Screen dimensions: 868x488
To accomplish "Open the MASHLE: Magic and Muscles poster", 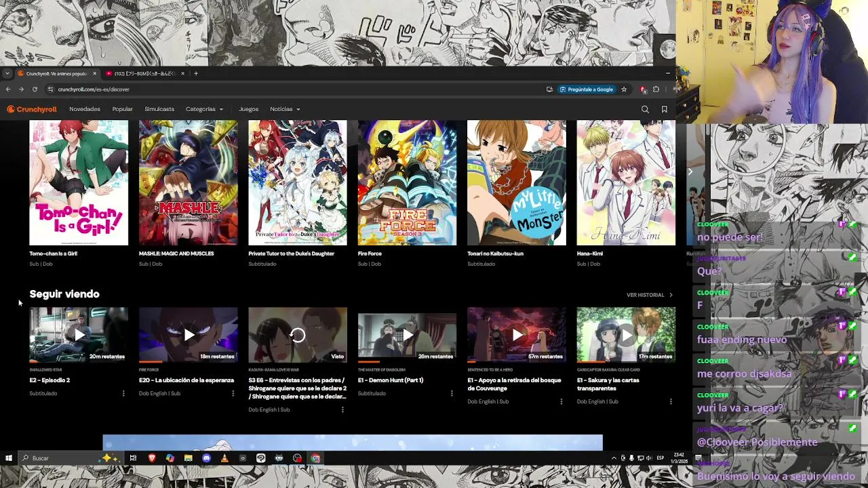I will (x=189, y=183).
